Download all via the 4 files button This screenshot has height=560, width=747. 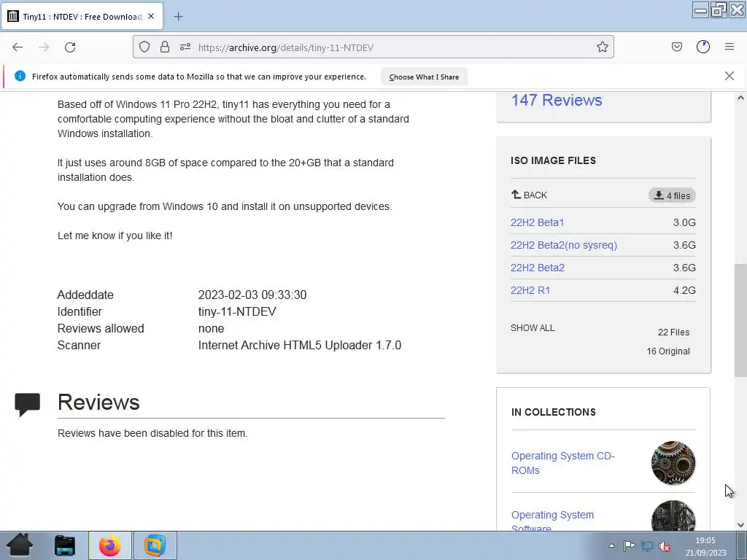(x=672, y=195)
